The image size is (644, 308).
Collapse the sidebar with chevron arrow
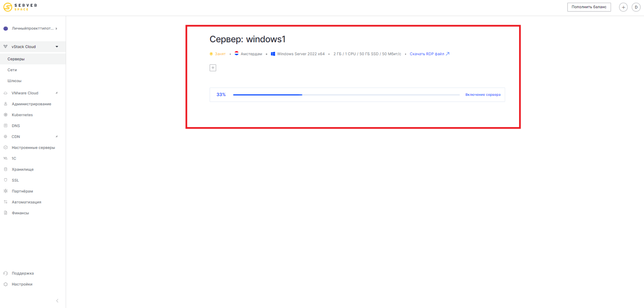click(x=57, y=301)
